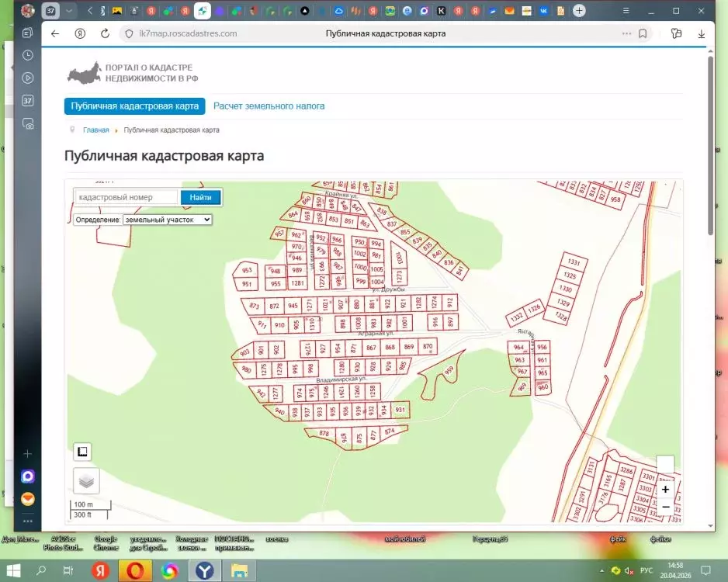Click the Найти search button
Image resolution: width=728 pixels, height=582 pixels.
[x=200, y=197]
